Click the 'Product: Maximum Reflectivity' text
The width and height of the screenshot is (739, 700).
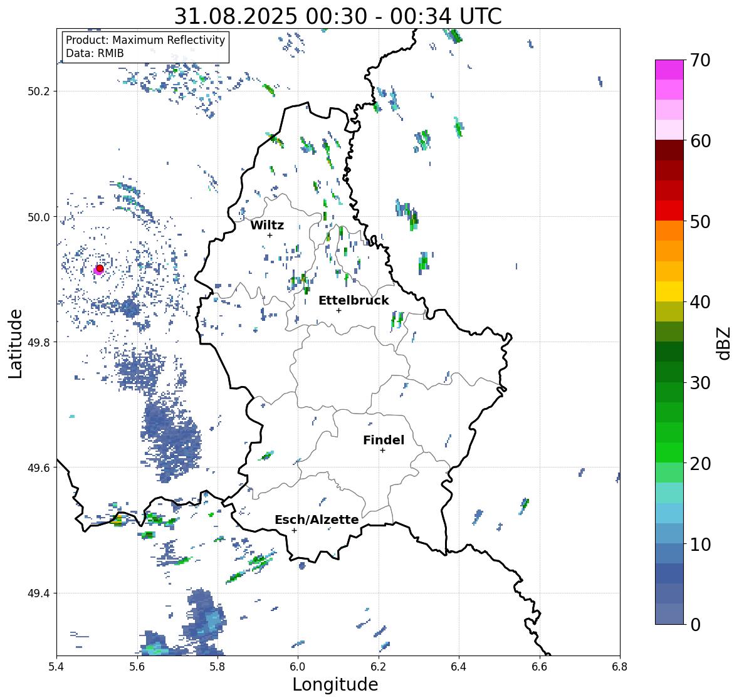(x=145, y=40)
